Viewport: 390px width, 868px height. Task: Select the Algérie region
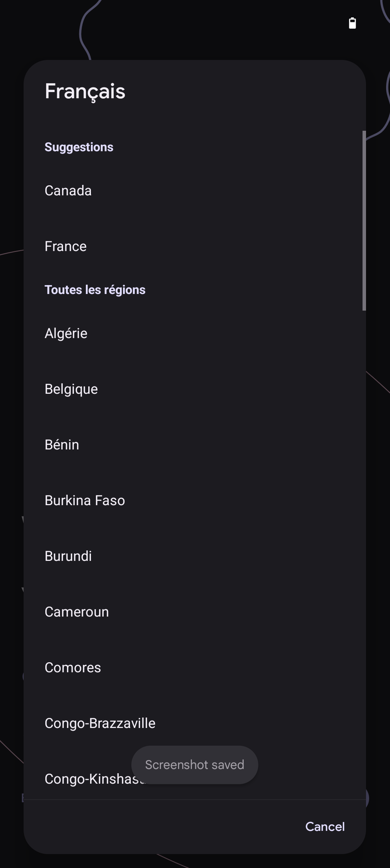coord(66,333)
